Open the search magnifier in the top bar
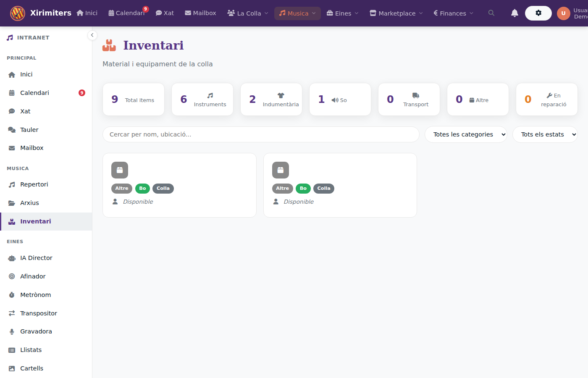This screenshot has height=378, width=588. point(491,13)
